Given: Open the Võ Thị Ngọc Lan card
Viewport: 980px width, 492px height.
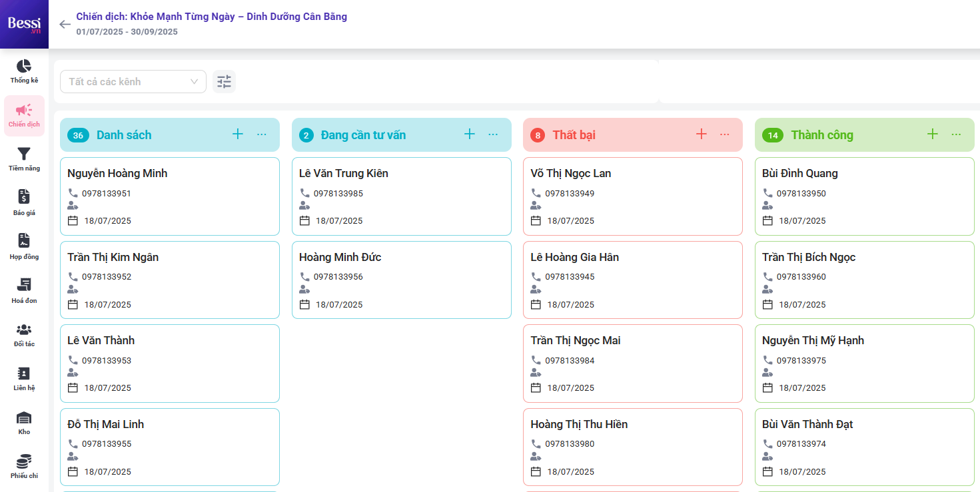Looking at the screenshot, I should coord(570,174).
